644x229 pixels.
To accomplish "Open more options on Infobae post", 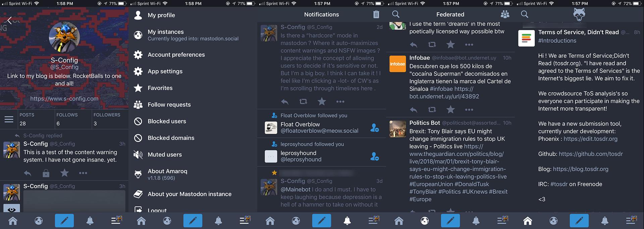I will click(x=469, y=110).
